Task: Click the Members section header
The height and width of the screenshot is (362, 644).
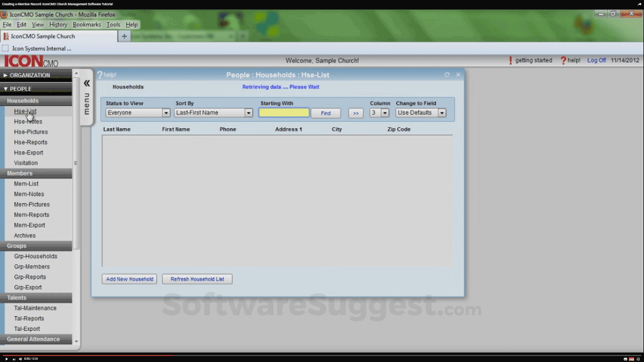Action: pyautogui.click(x=36, y=173)
